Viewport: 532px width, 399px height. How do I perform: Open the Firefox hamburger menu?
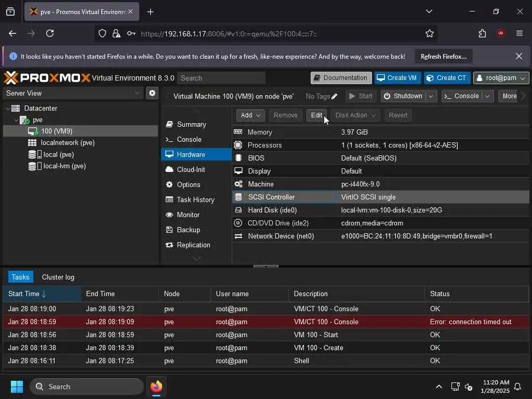(519, 33)
